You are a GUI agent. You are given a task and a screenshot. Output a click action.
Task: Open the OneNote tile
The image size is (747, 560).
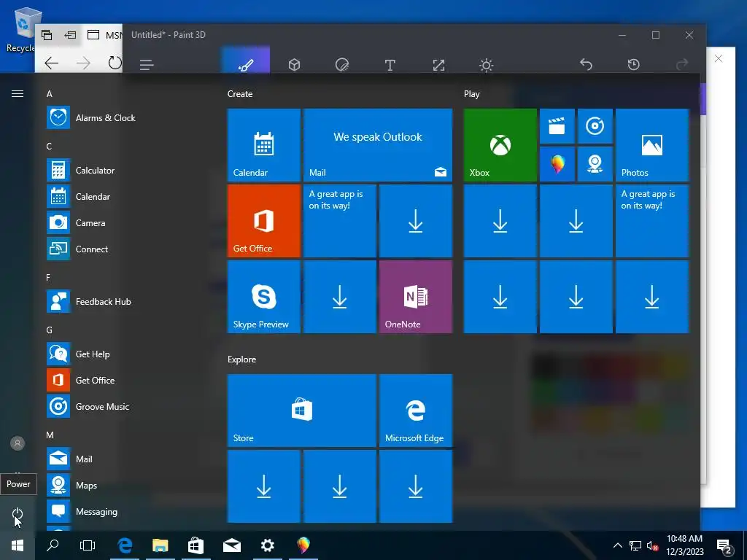(x=415, y=297)
